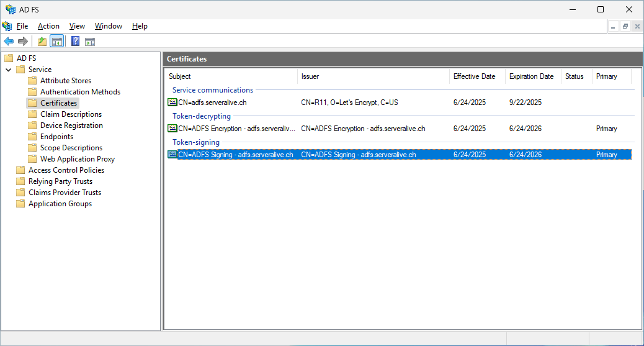The image size is (644, 346).
Task: Click folder icon next to Scope Descriptions
Action: [x=32, y=147]
